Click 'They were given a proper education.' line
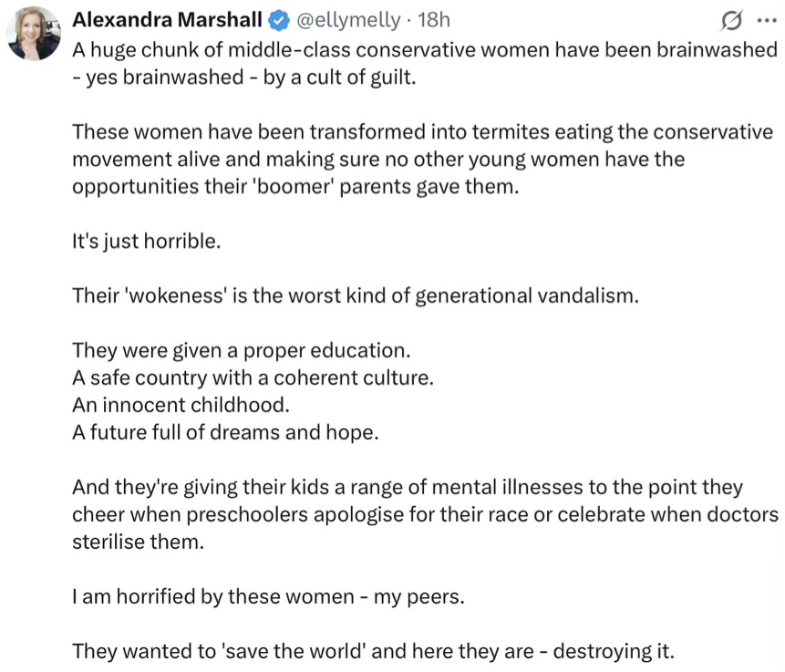 pos(242,350)
